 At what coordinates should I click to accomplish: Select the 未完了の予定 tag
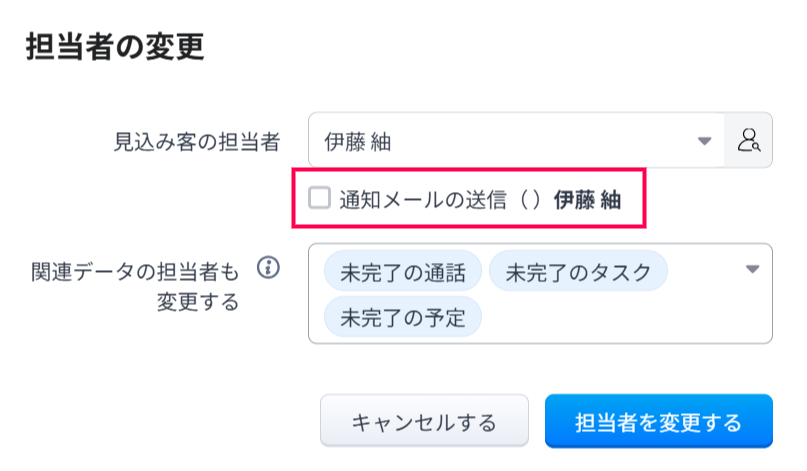point(403,318)
